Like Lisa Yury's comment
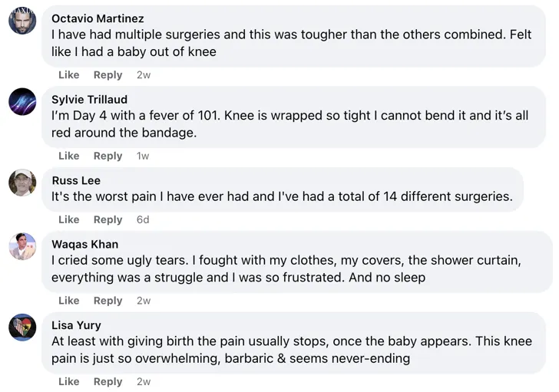Screen dimensions: 559x392 pos(69,381)
